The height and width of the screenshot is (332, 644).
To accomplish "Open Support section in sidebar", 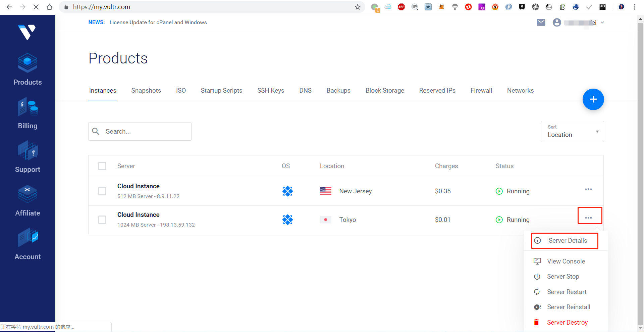I will (x=28, y=157).
